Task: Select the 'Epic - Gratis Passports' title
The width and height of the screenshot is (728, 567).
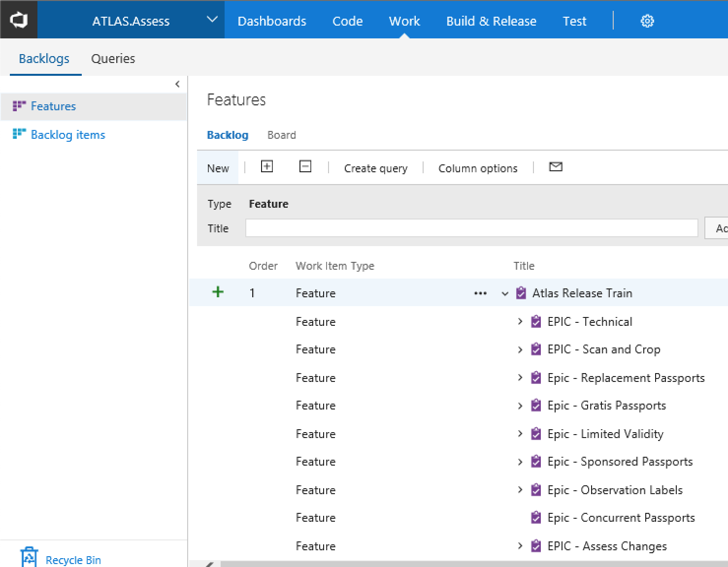Action: (x=607, y=406)
